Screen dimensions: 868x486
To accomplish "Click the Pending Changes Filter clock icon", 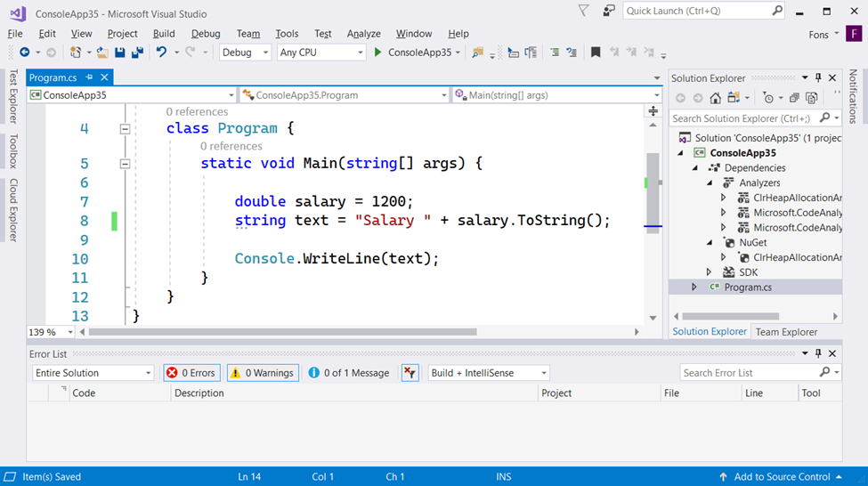I will 768,98.
